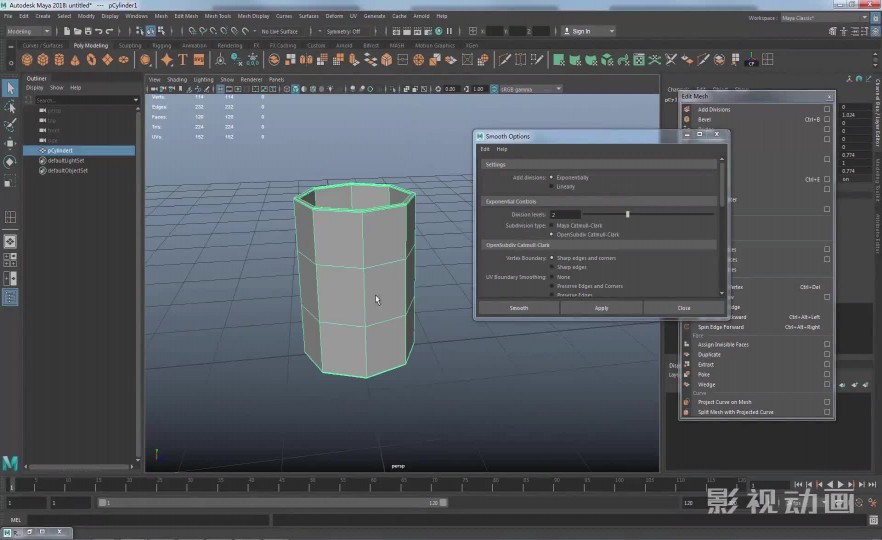Click the Multi-Cut knife shelf icon
The image size is (882, 540).
coord(505,60)
